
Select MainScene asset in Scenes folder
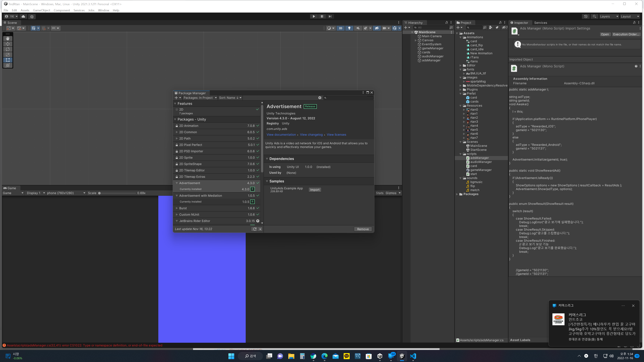tap(478, 146)
